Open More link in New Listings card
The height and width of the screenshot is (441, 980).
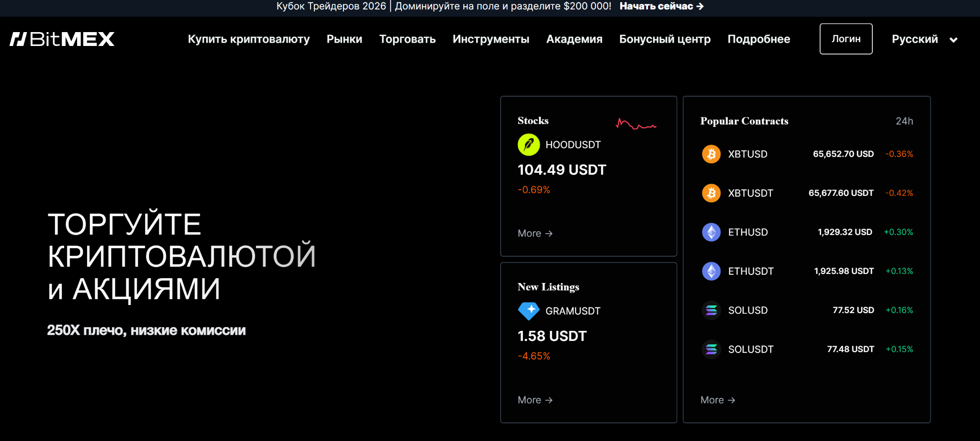pos(535,400)
